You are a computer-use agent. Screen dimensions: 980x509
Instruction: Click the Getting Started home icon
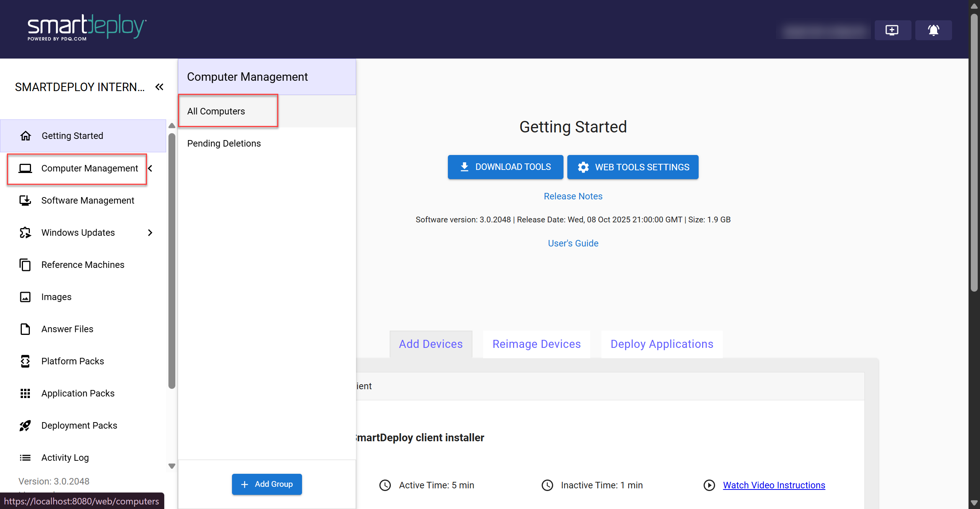pyautogui.click(x=26, y=136)
